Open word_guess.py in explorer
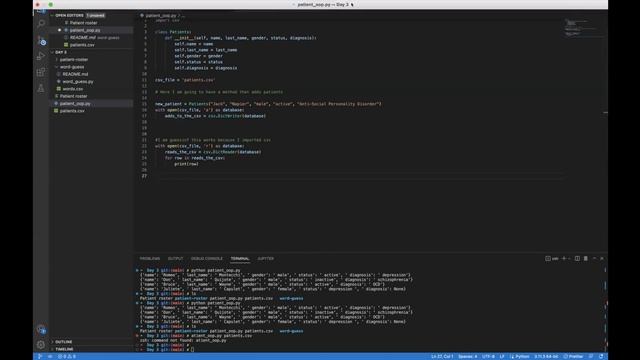The height and width of the screenshot is (360, 640). point(78,82)
